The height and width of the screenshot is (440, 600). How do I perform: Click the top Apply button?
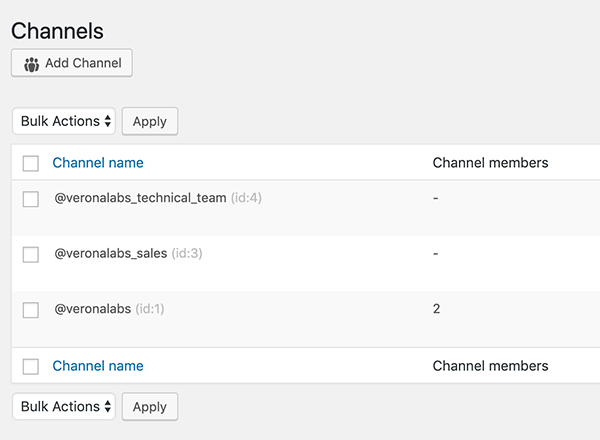(x=150, y=121)
